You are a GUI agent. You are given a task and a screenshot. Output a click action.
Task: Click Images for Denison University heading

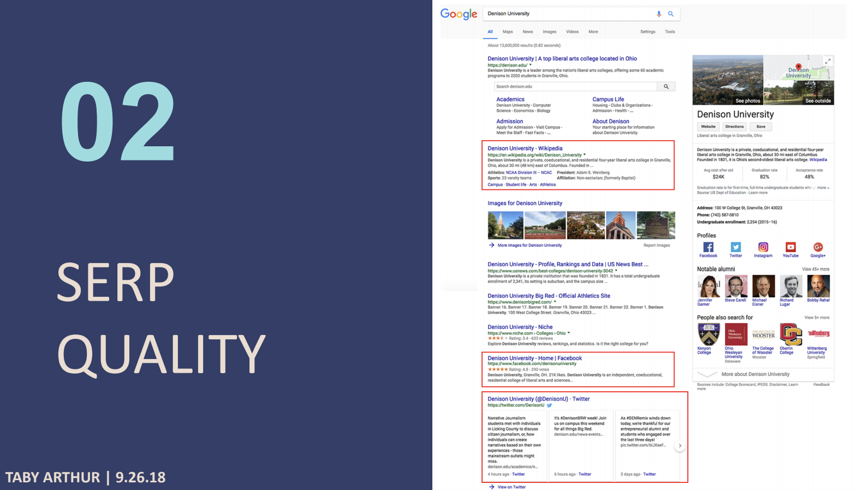coord(525,203)
